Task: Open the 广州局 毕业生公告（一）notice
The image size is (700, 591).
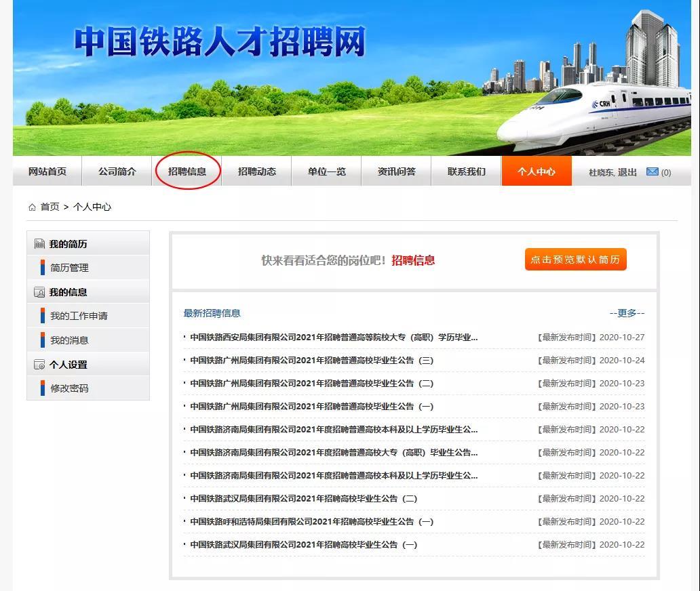Action: (x=311, y=407)
